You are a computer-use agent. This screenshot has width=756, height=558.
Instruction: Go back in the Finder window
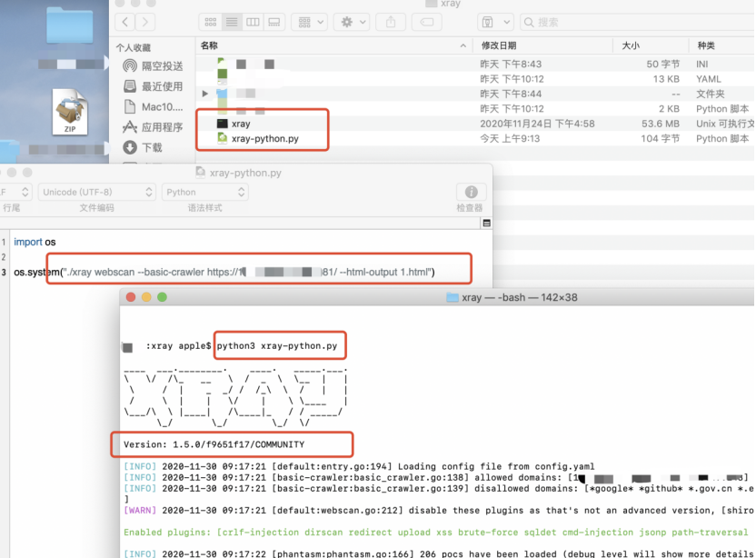[125, 22]
